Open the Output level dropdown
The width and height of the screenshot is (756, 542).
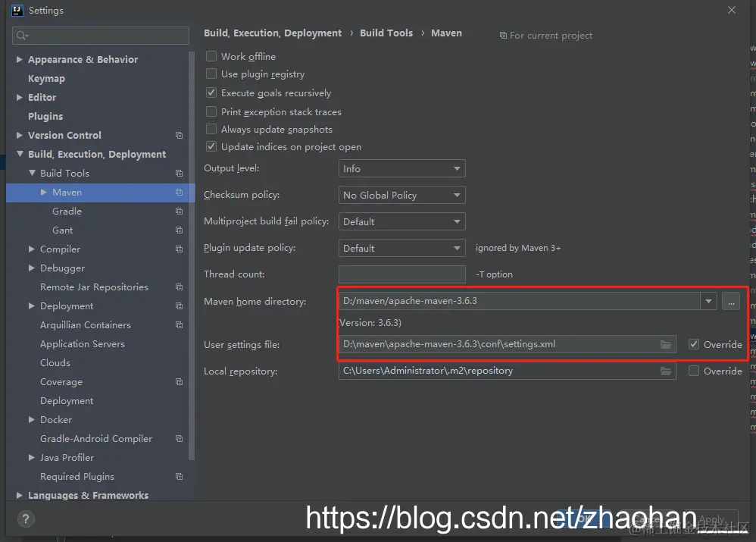(x=402, y=169)
